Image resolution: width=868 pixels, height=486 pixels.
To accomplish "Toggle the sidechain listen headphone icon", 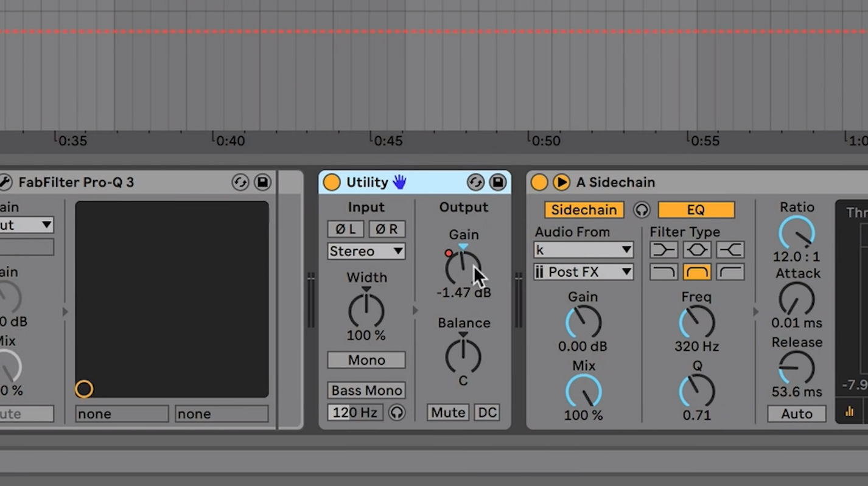I will (x=641, y=210).
